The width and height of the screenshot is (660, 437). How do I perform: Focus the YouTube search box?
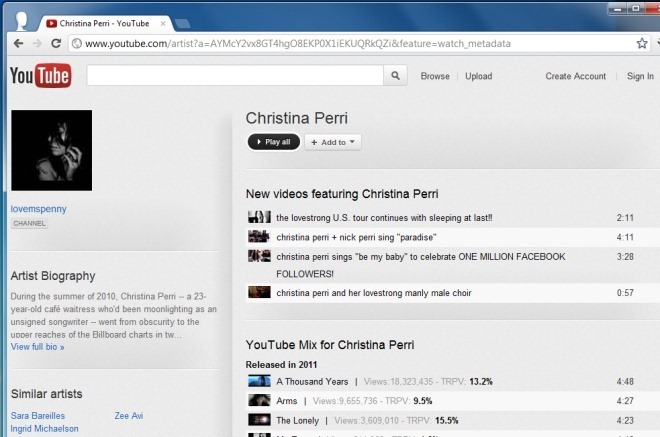click(x=235, y=76)
